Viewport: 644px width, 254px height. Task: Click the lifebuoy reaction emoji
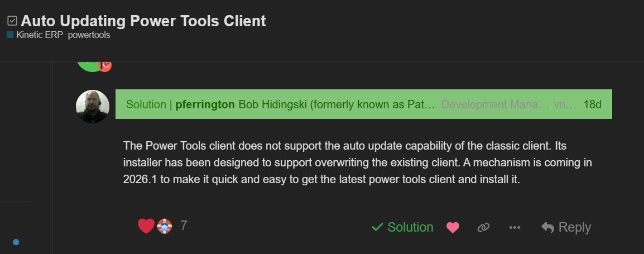[164, 226]
